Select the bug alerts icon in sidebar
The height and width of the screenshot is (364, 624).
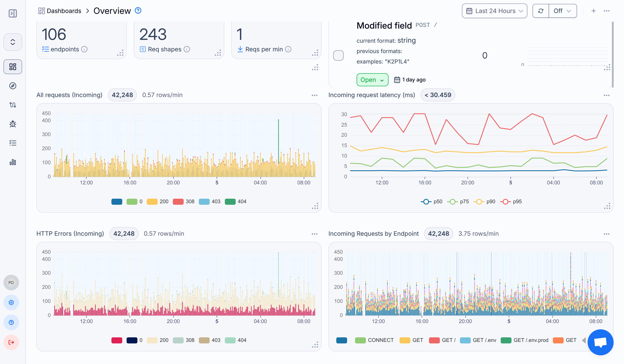coord(13,124)
